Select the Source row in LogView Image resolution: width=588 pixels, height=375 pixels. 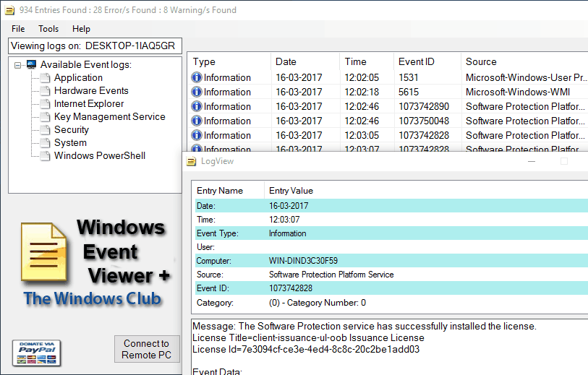[390, 275]
